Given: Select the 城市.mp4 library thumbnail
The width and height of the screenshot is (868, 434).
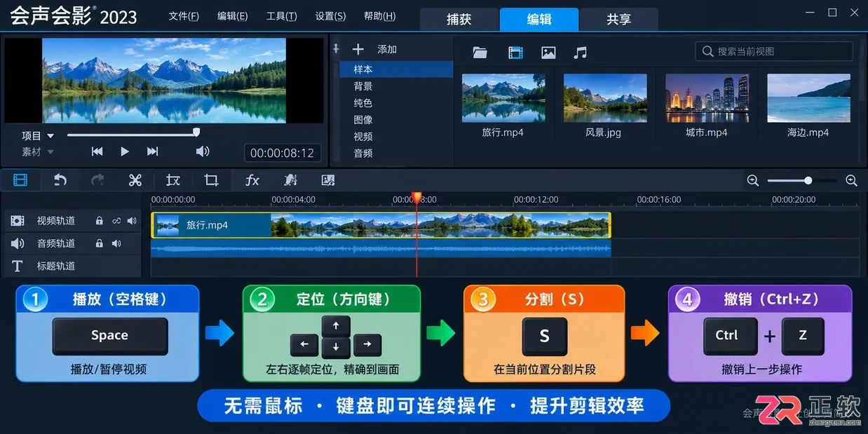Looking at the screenshot, I should (x=707, y=99).
